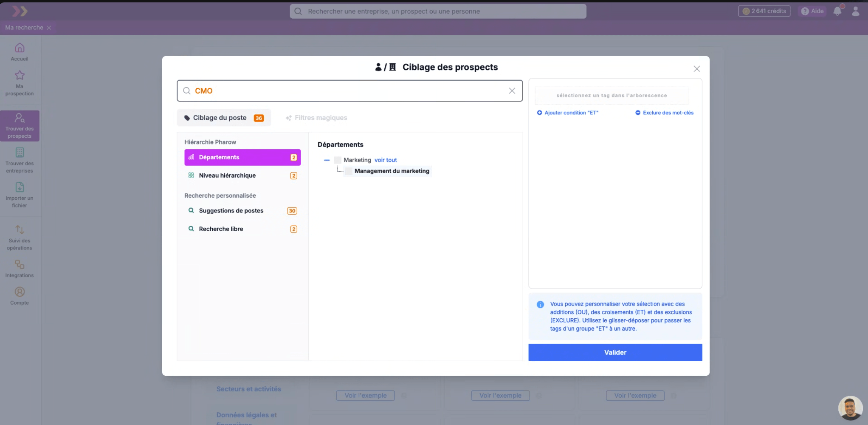Click Exclure des mot-clés
868x425 pixels.
pos(664,113)
